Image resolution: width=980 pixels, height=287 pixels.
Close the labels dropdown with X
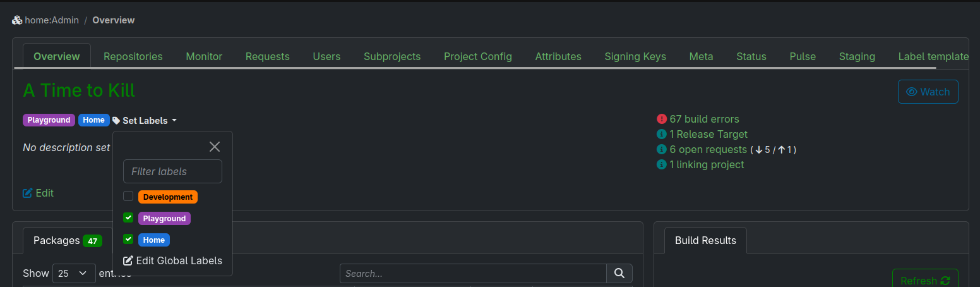point(215,147)
